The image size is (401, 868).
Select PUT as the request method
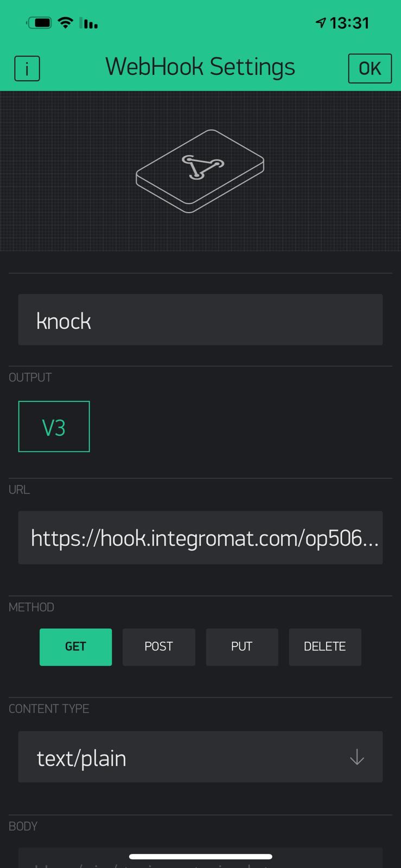(241, 647)
